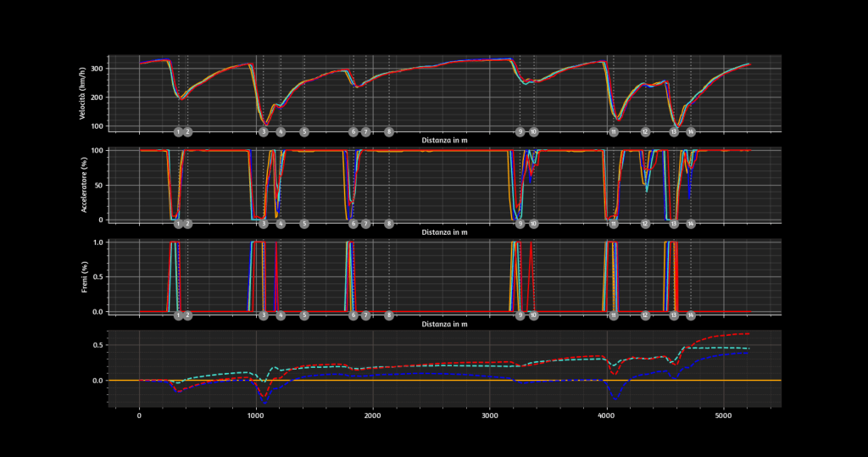Click corner 5 marker on Velocità chart
868x457 pixels.
[304, 131]
